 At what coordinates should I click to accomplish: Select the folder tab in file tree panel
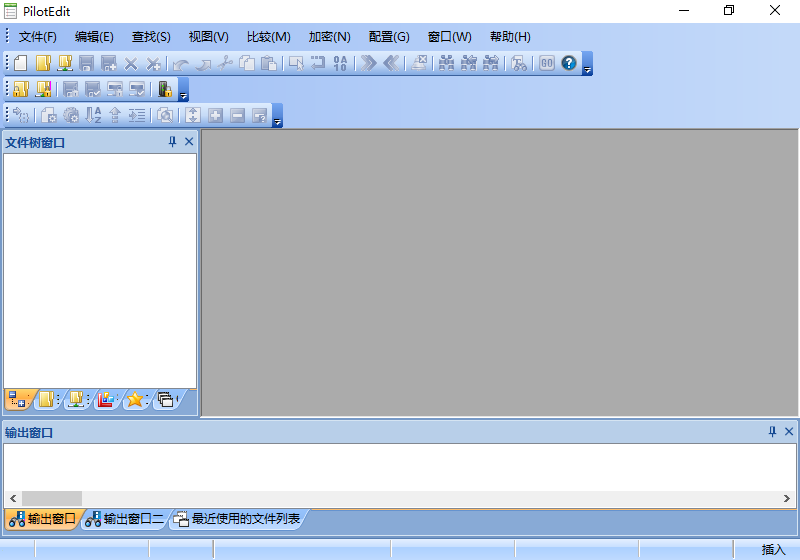(47, 400)
